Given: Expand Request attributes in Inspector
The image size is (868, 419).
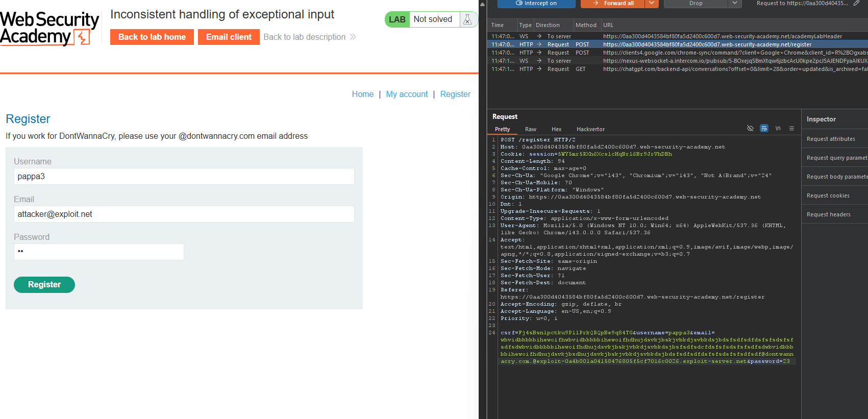Looking at the screenshot, I should click(x=834, y=139).
